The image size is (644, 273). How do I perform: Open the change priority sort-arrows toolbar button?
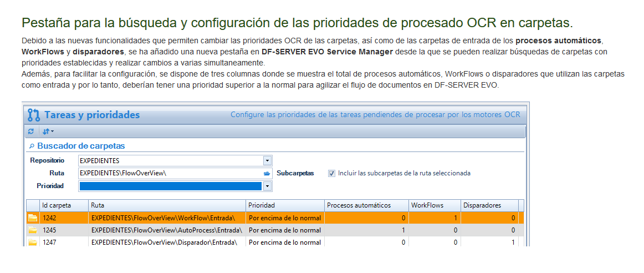point(48,132)
